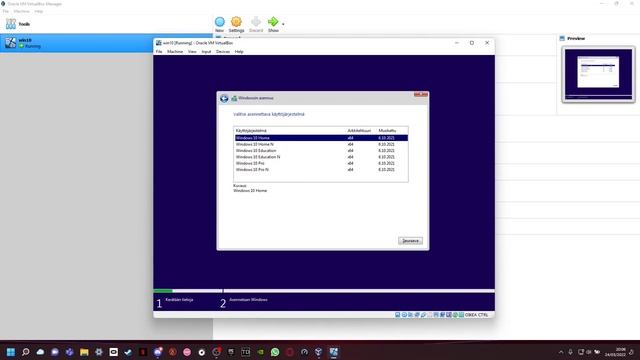640x360 pixels.
Task: Click the OIKEA CTRL host key indicator
Action: 476,315
